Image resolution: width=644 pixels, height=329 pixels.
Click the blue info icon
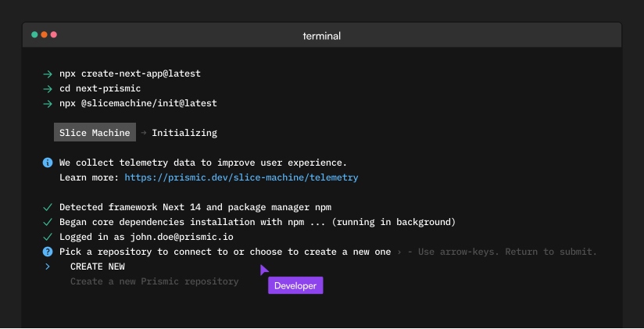[48, 163]
